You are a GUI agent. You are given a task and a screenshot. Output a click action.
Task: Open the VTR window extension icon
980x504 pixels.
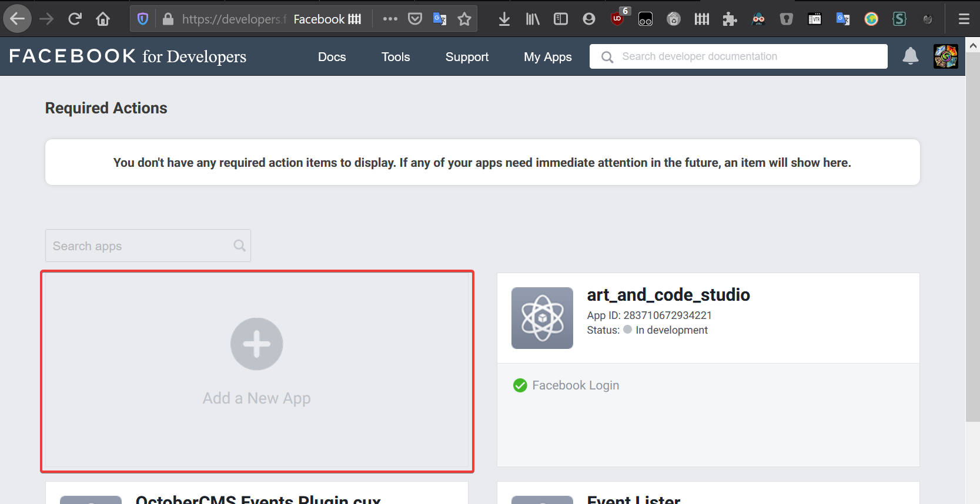coord(815,19)
